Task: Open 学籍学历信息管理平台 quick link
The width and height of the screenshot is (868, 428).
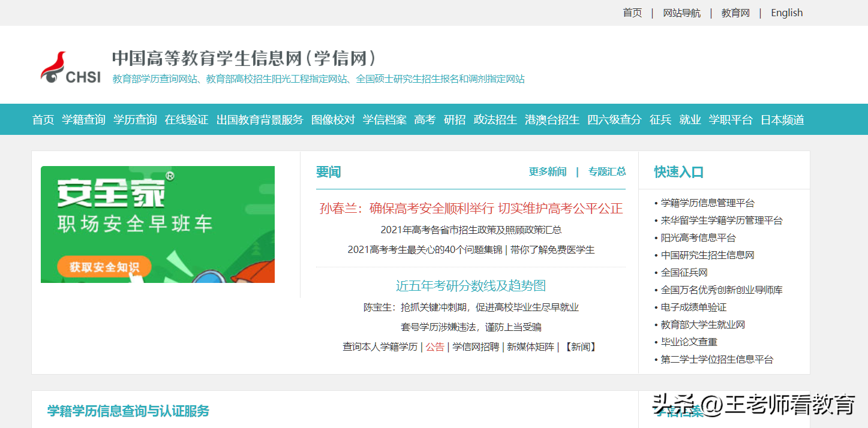Action: (708, 203)
